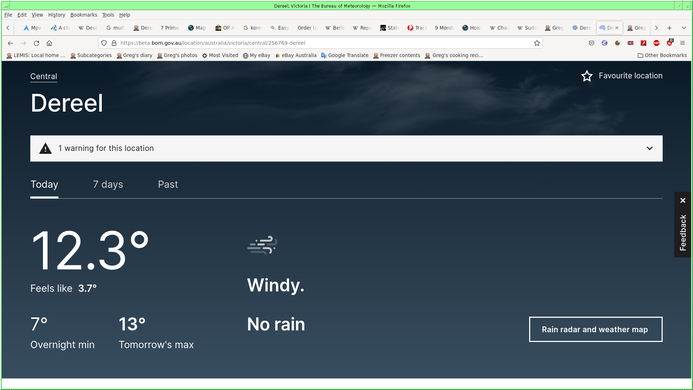Open Greg's cooking reci... bookmark
The width and height of the screenshot is (693, 390).
454,56
